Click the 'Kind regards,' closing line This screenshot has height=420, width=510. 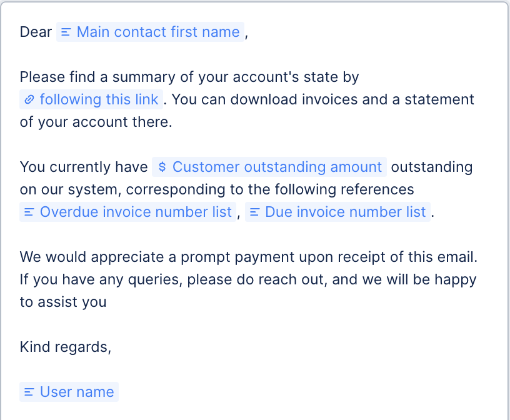(65, 347)
